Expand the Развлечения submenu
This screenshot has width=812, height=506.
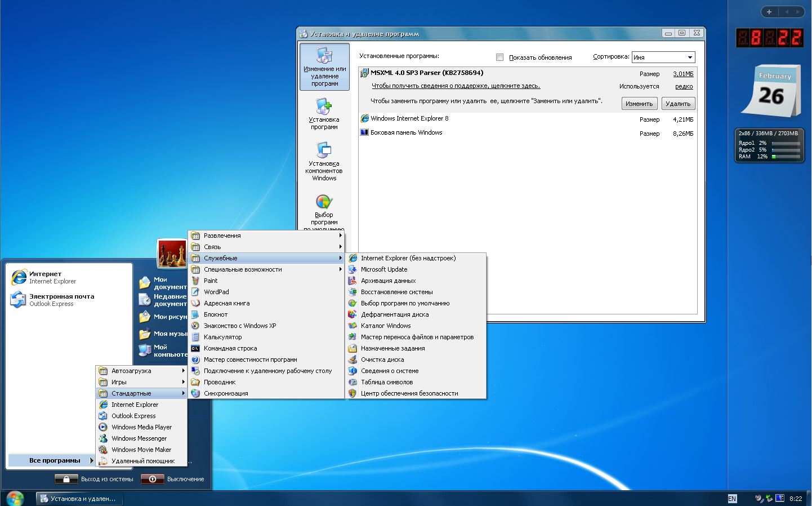pyautogui.click(x=266, y=236)
